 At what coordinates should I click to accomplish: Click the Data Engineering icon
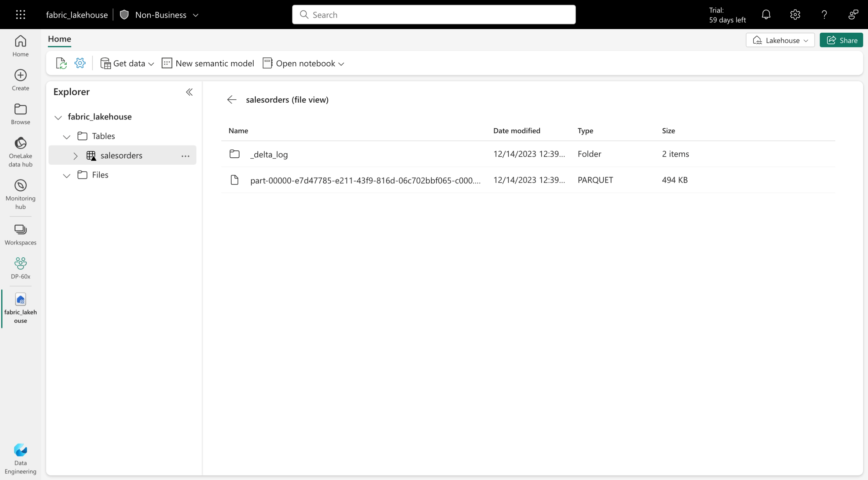coord(20,450)
